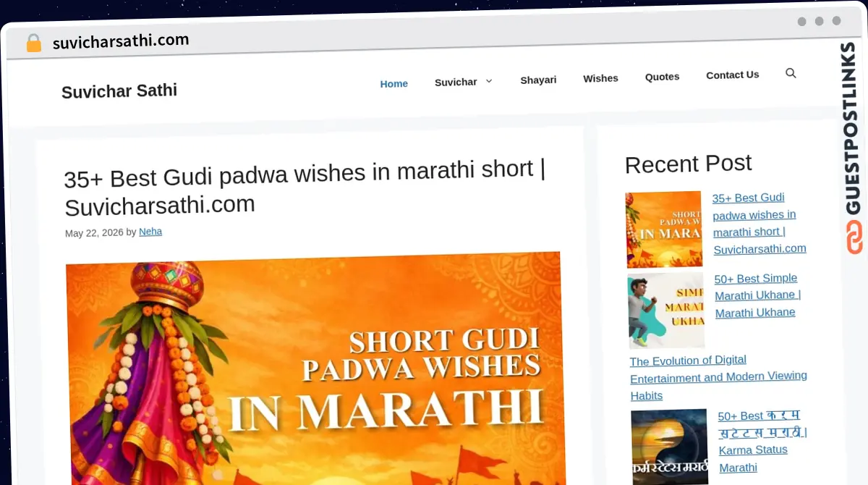Open the main article title on Gudi padwa wishes
This screenshot has width=868, height=485.
(305, 188)
